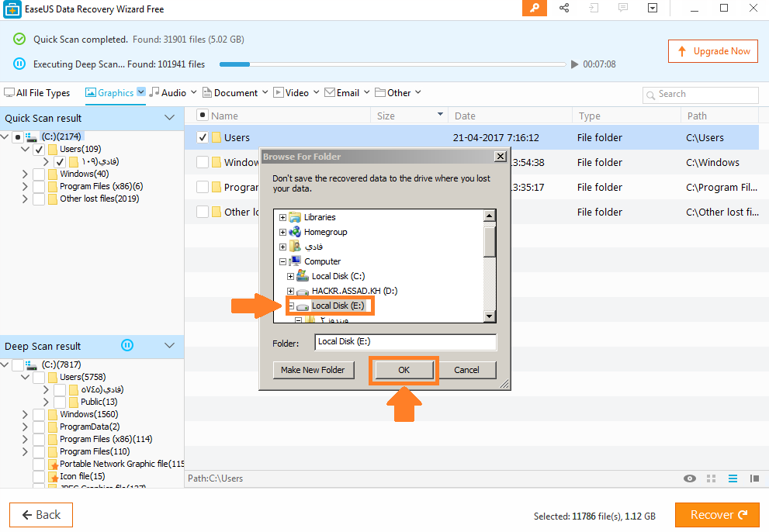
Task: Click the orange Recover button
Action: coord(718,515)
